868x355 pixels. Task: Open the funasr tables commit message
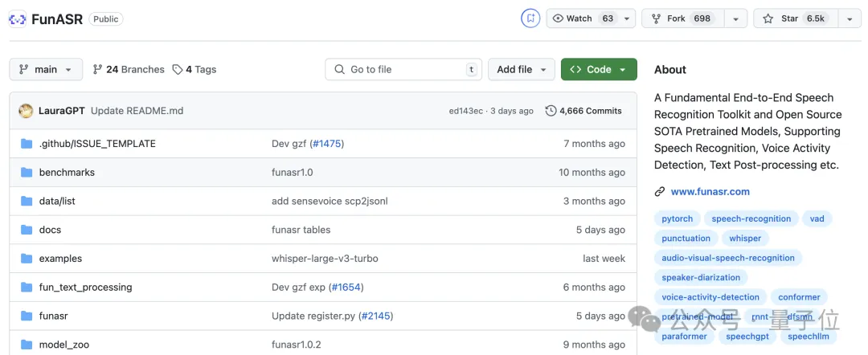[301, 230]
